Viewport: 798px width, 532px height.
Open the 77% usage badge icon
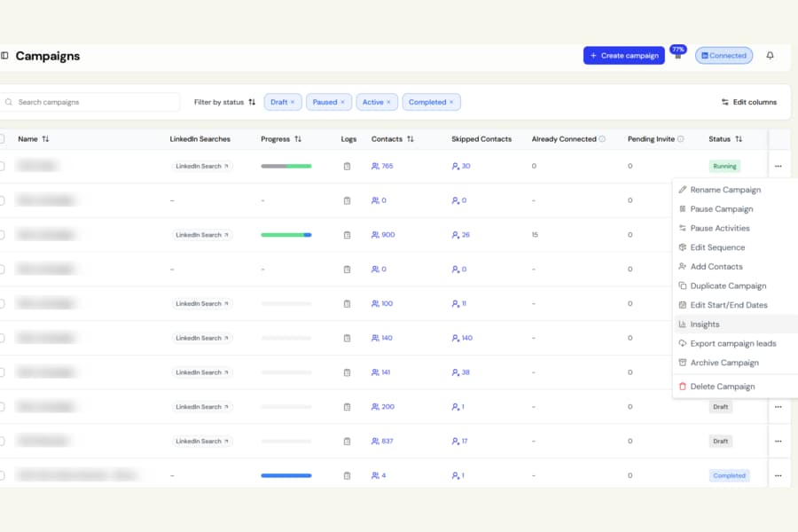pos(678,52)
